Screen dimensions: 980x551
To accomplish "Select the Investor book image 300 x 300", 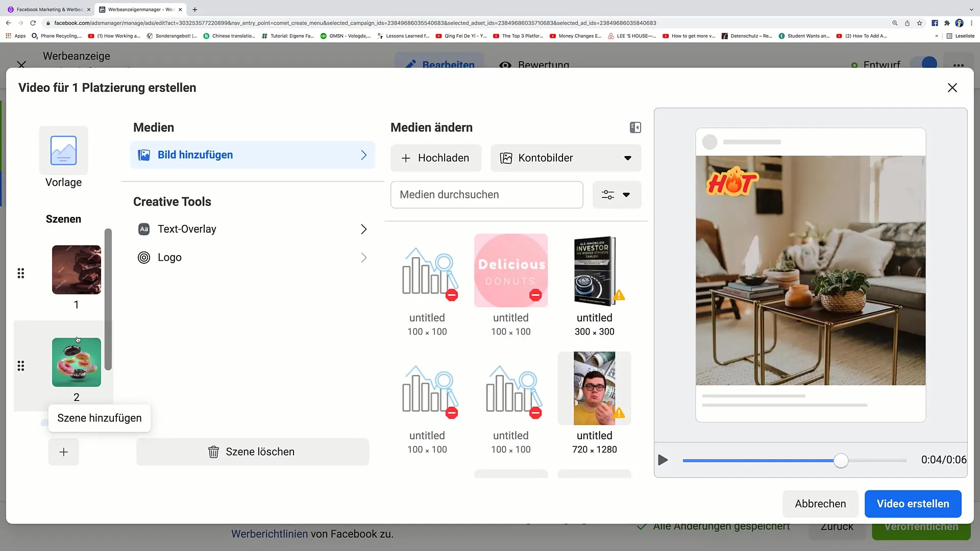I will click(x=595, y=270).
